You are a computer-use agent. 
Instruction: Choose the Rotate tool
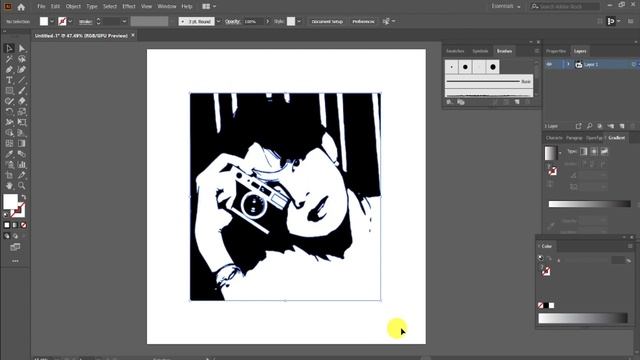coord(9,112)
